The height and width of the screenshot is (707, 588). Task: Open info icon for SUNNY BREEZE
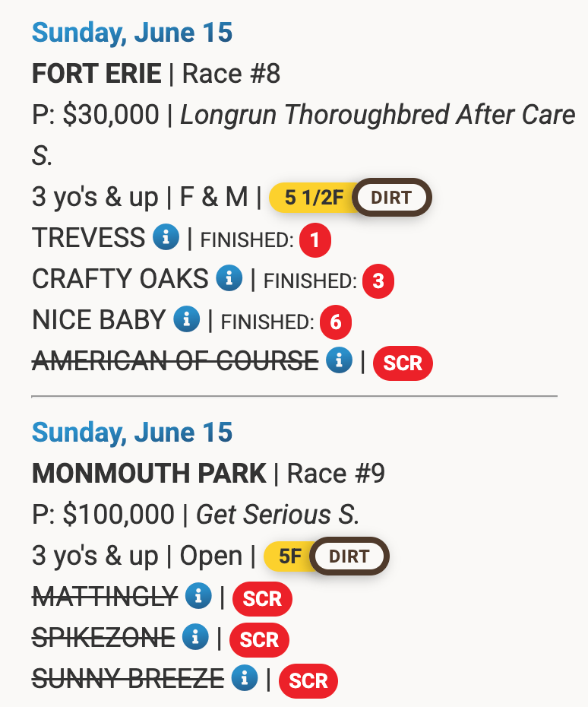[x=245, y=677]
